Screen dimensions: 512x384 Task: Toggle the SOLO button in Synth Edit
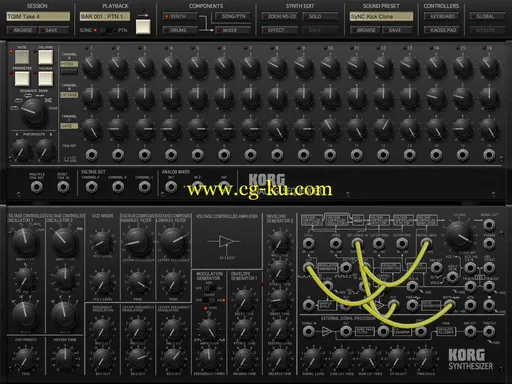pos(320,16)
